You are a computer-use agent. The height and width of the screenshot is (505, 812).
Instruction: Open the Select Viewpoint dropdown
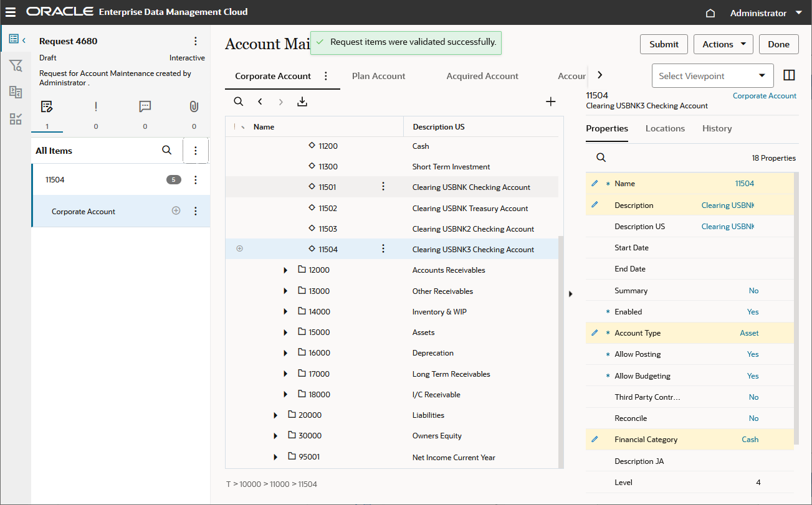click(x=712, y=76)
